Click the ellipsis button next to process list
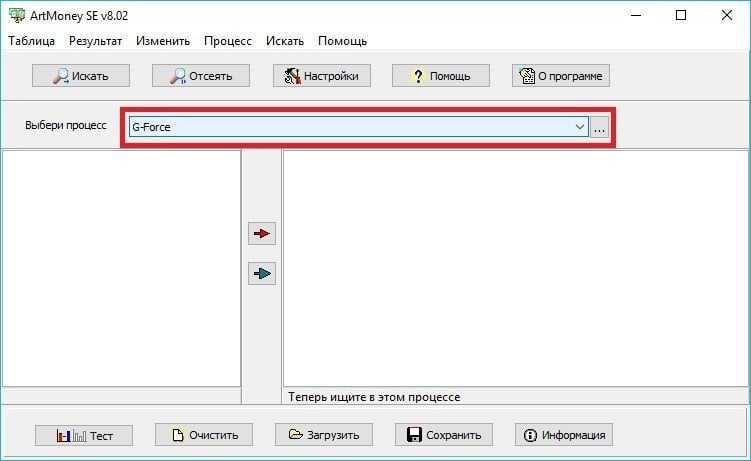Viewport: 751px width, 461px height. click(599, 127)
